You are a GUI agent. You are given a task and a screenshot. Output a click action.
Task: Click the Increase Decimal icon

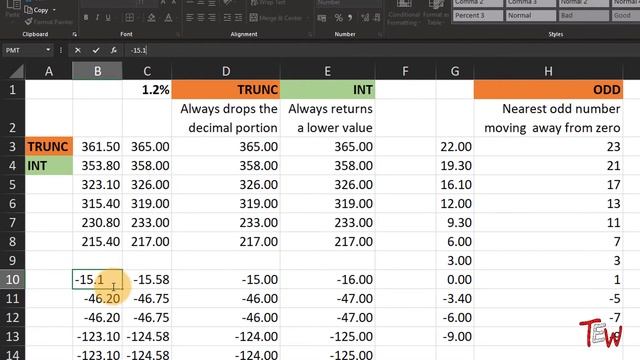[x=365, y=18]
